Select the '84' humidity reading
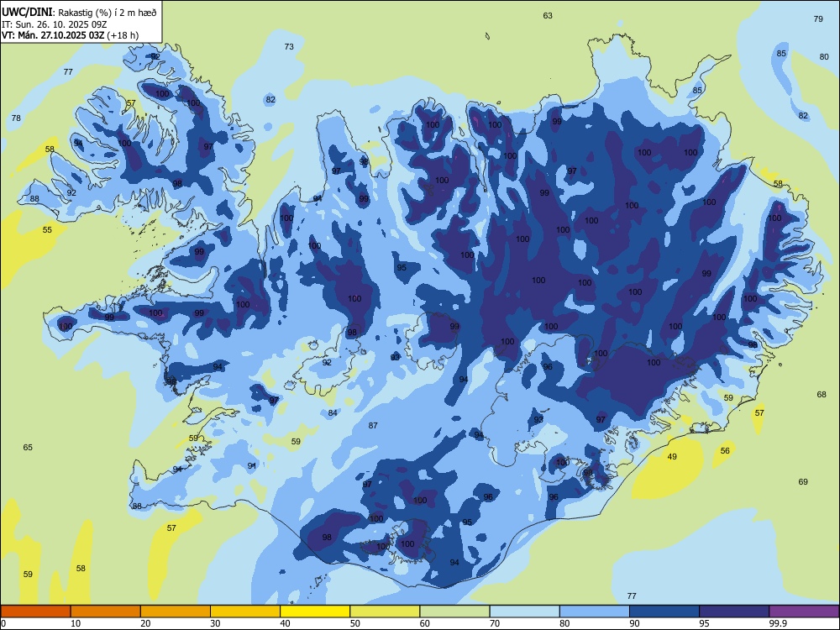This screenshot has height=630, width=840. tap(333, 412)
